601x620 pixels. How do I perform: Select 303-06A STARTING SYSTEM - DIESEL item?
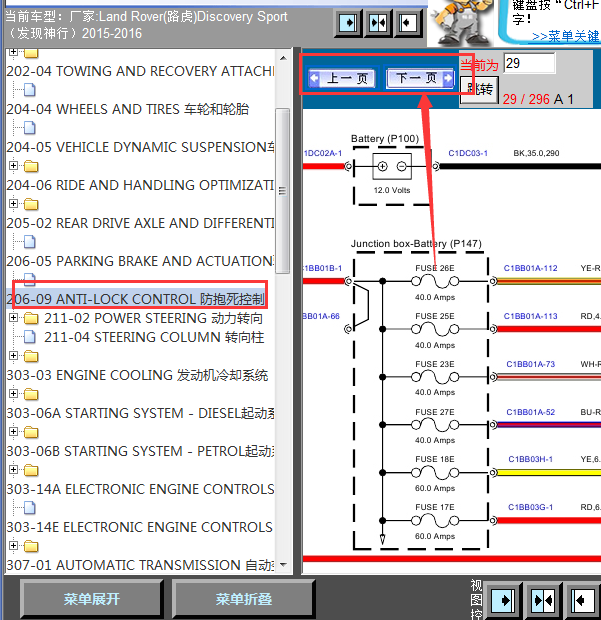pyautogui.click(x=140, y=413)
